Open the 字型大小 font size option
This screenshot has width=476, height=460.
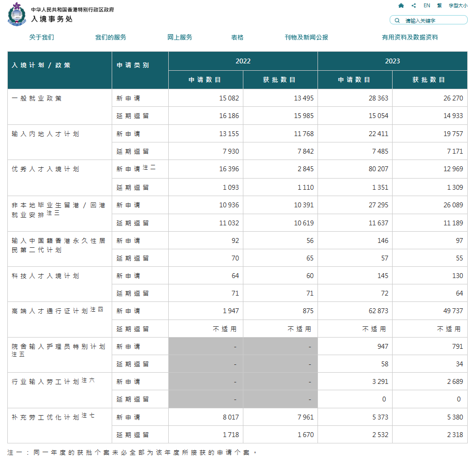point(458,5)
